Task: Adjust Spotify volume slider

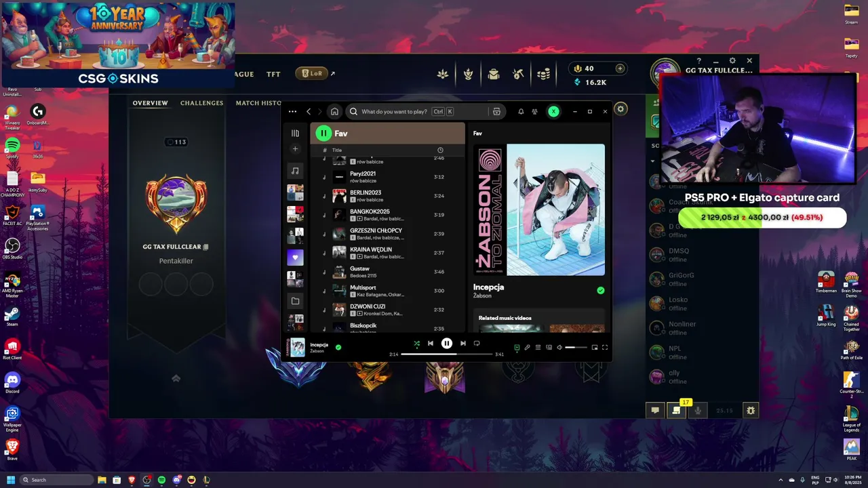Action: (576, 348)
